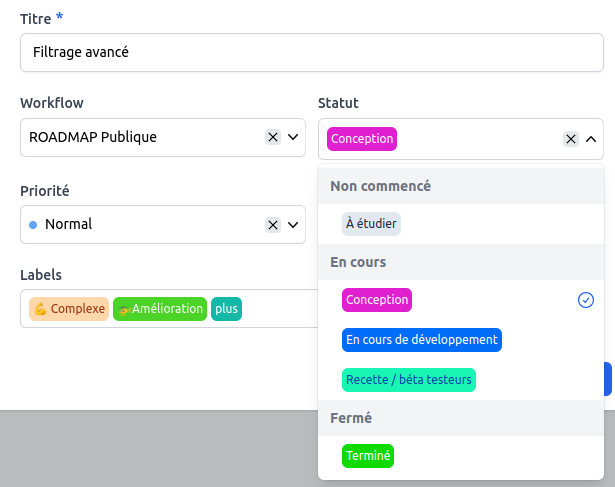Click the Priorité field label

click(x=45, y=191)
